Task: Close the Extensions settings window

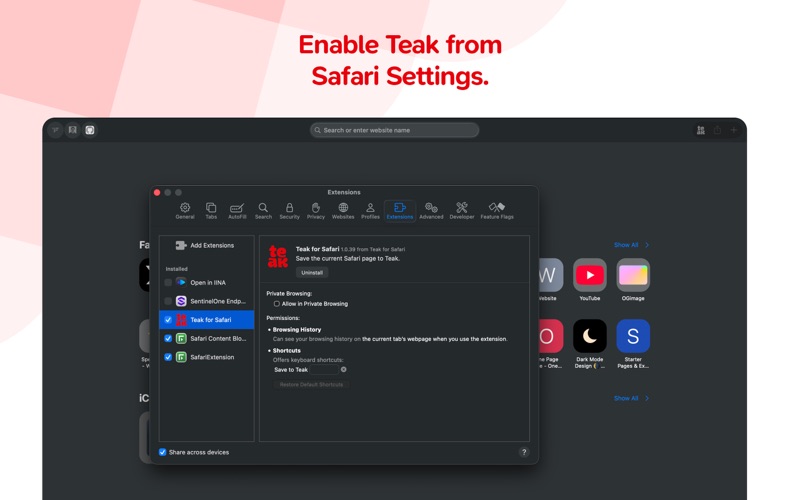Action: pyautogui.click(x=157, y=192)
